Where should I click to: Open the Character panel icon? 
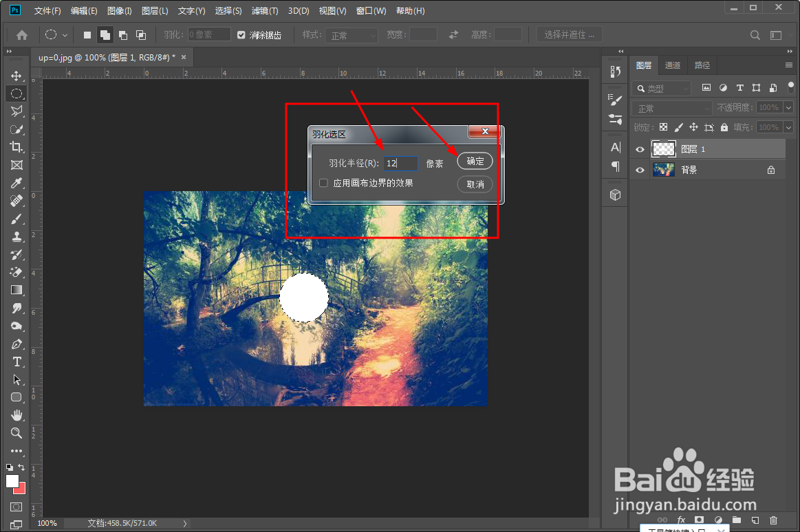[616, 147]
